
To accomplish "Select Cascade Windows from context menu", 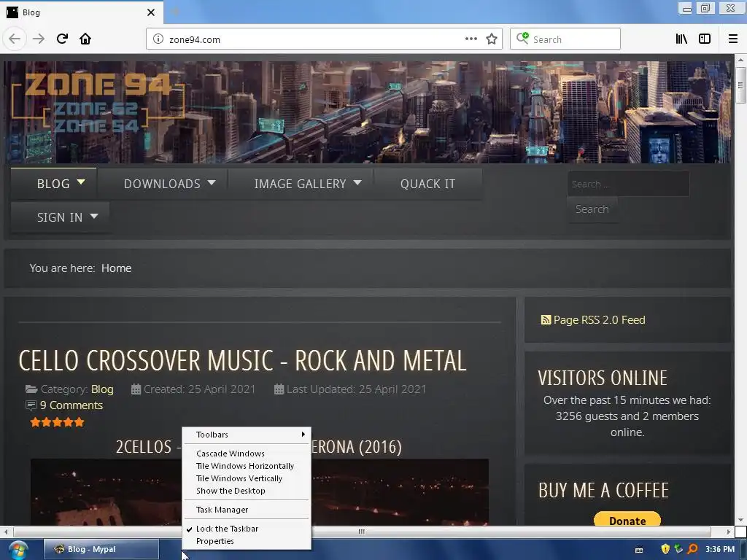I will pos(247,454).
